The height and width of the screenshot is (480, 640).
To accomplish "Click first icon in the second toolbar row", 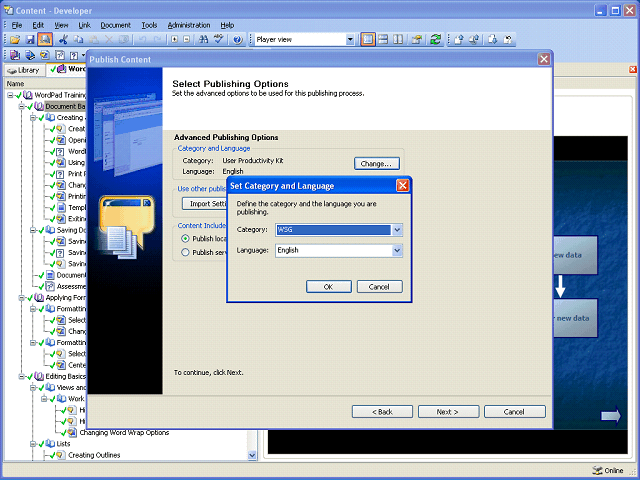I will (x=15, y=55).
